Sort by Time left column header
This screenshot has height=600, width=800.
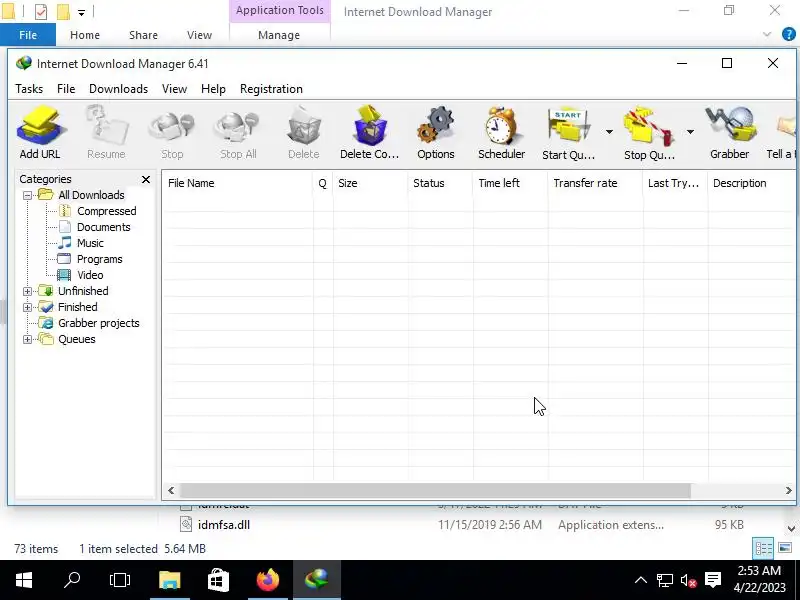[511, 183]
